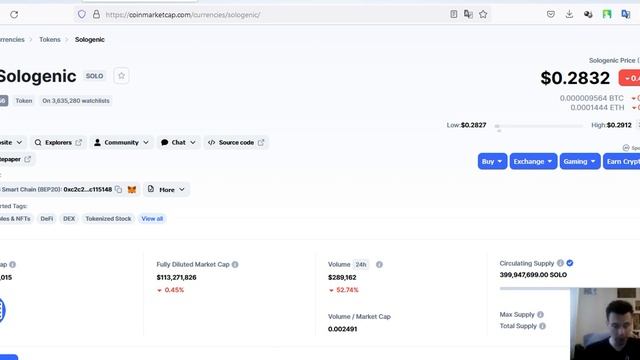Click the circulating supply progress bar

(535, 289)
